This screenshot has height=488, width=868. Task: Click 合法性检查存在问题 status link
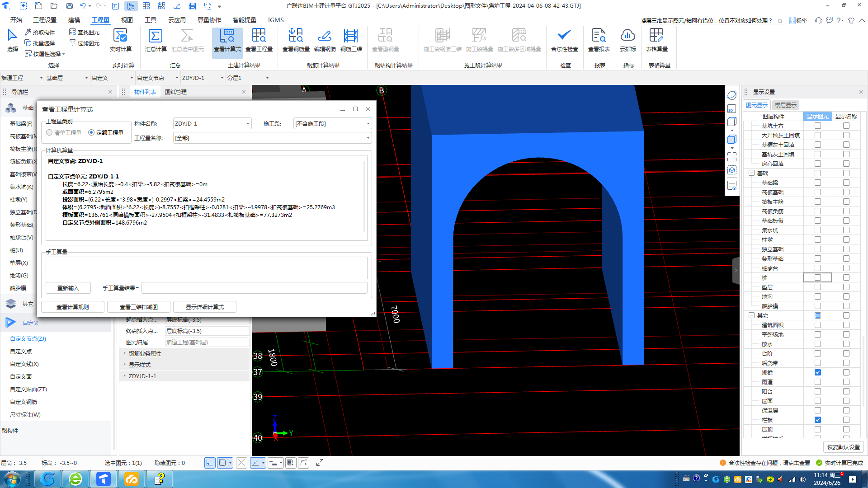pyautogui.click(x=764, y=463)
